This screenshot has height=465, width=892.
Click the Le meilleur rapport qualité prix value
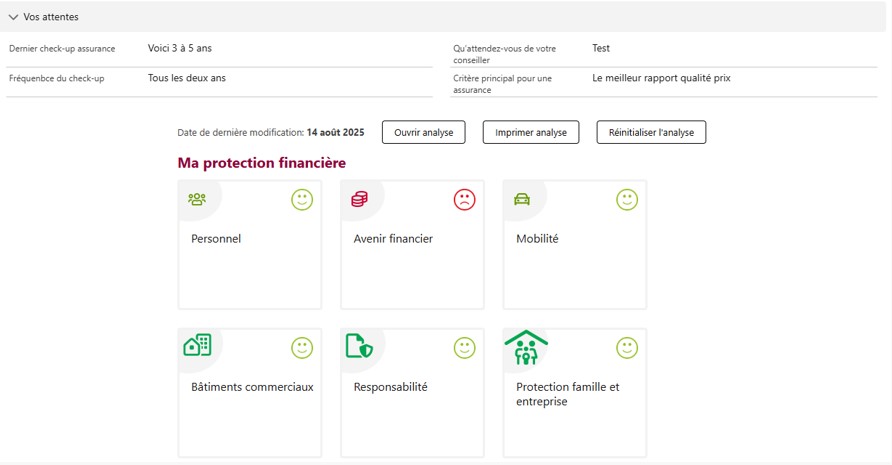point(661,78)
